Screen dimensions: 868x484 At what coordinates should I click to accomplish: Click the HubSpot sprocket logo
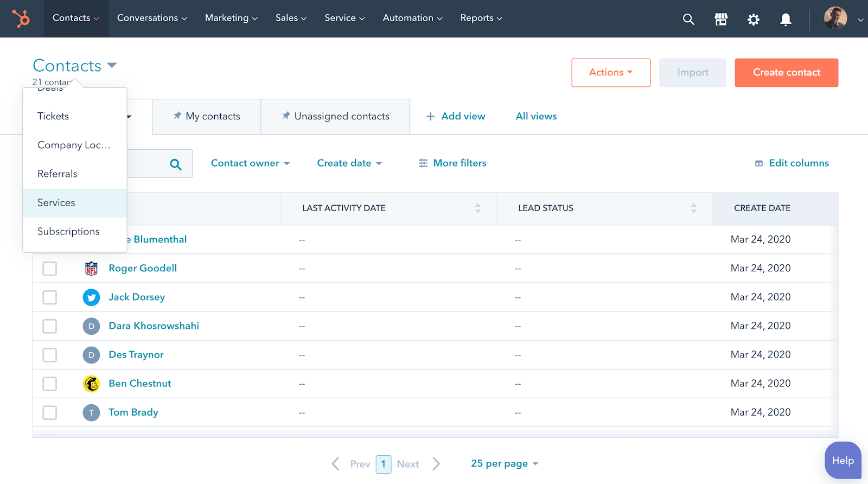[x=21, y=18]
